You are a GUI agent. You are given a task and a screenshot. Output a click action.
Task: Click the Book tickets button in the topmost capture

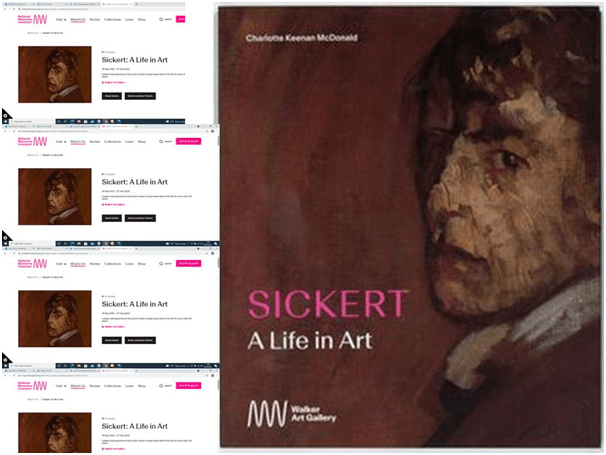112,96
